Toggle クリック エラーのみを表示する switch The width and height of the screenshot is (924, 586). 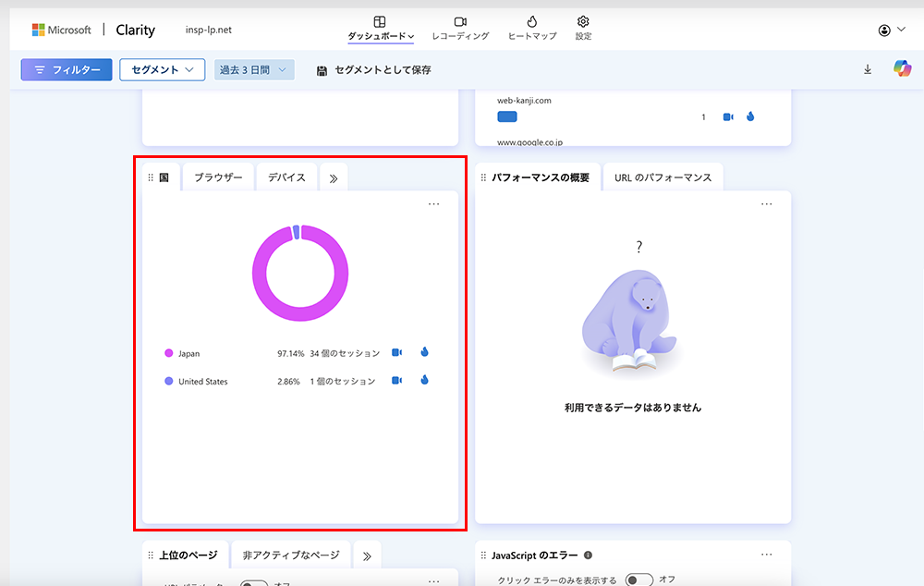[x=638, y=580]
